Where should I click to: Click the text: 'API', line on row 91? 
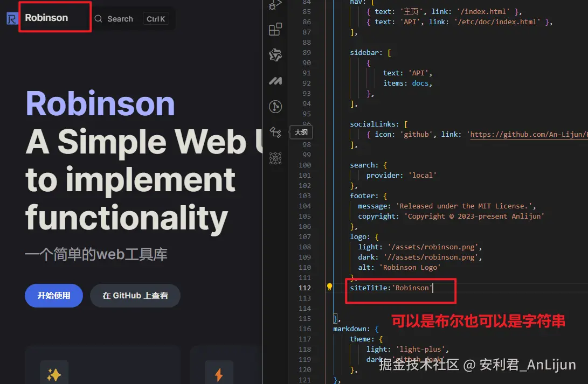(407, 73)
